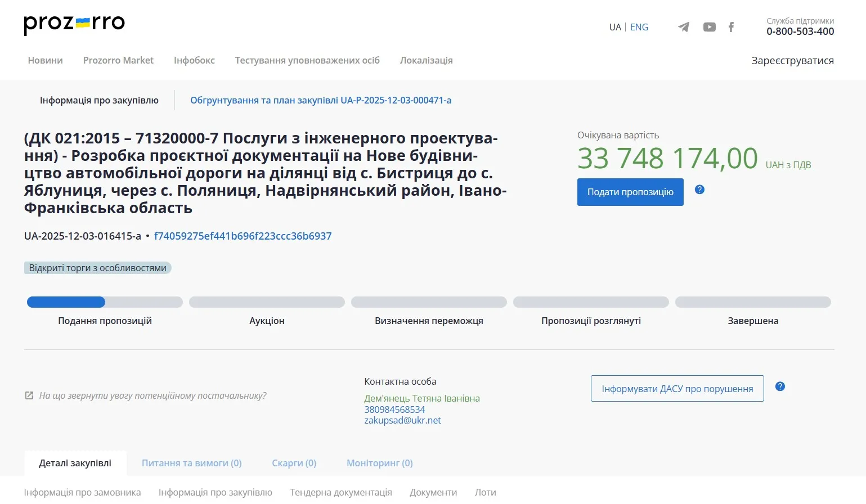Open the Prozorro Telegram channel icon
Image resolution: width=866 pixels, height=504 pixels.
pos(684,26)
